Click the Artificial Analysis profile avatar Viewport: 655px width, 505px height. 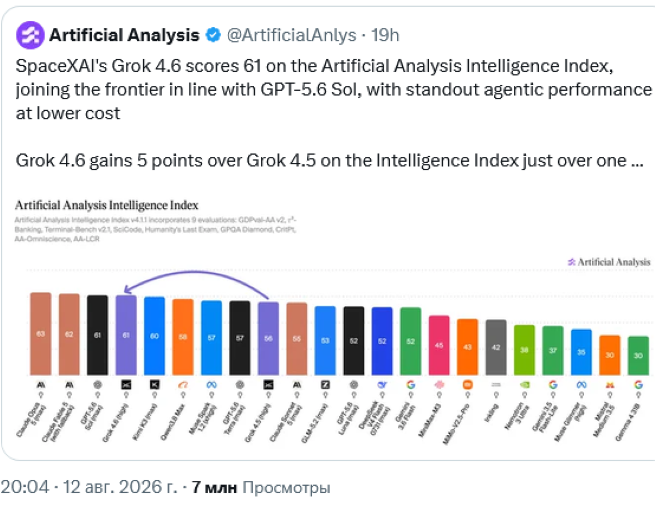tap(30, 35)
